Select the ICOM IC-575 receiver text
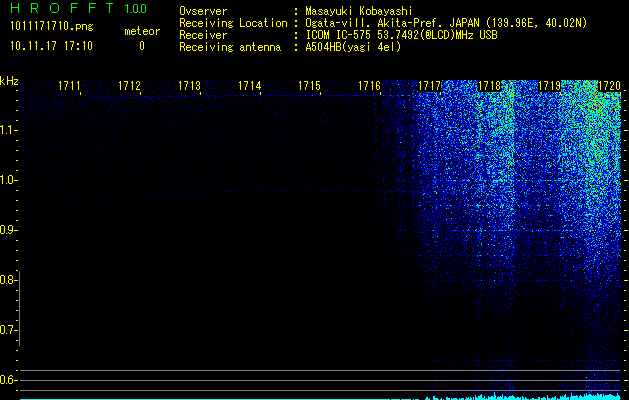Screen dimensions: 629x400 pos(401,35)
